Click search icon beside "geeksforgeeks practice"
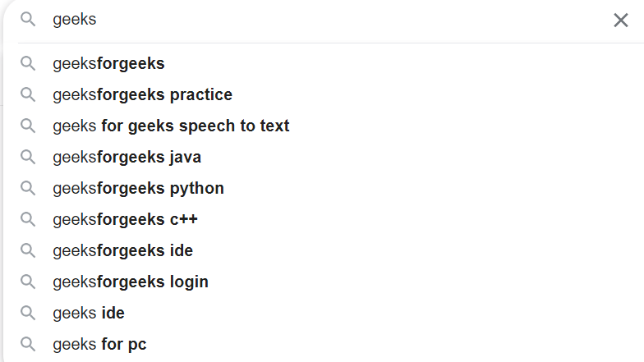 28,94
